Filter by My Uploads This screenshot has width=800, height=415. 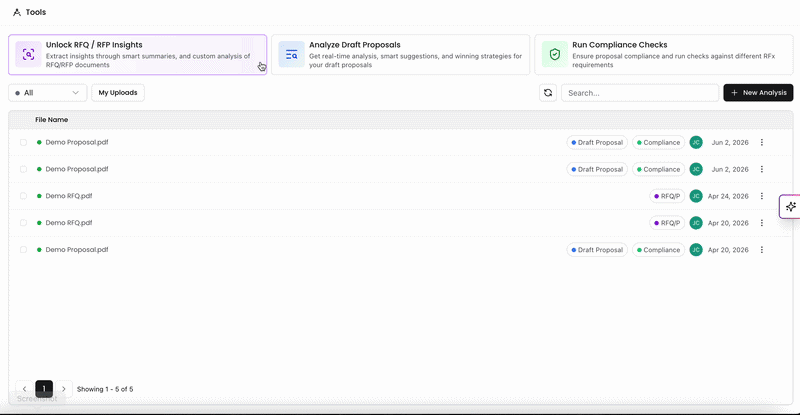118,93
